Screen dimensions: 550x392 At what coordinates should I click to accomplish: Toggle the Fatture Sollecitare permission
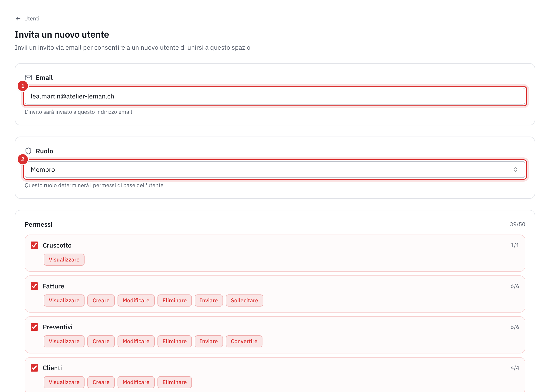[244, 300]
